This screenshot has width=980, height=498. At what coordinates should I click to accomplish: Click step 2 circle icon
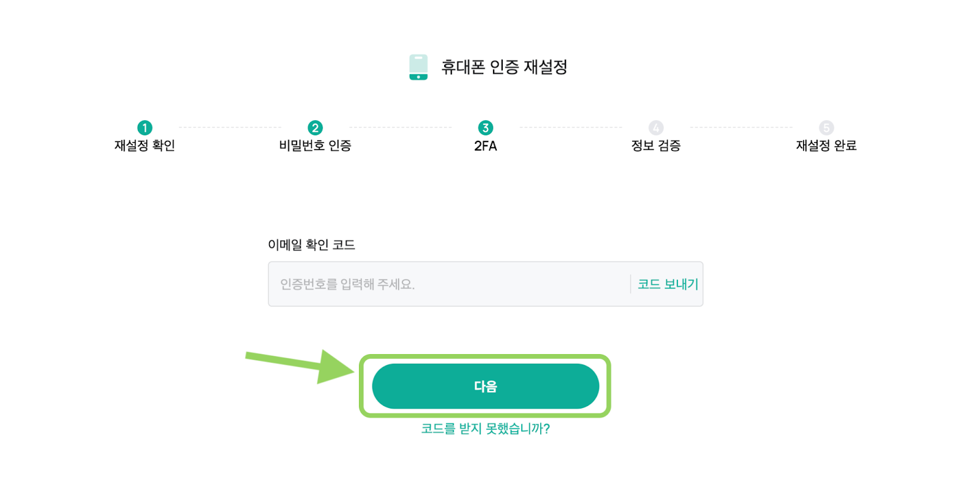pyautogui.click(x=315, y=127)
